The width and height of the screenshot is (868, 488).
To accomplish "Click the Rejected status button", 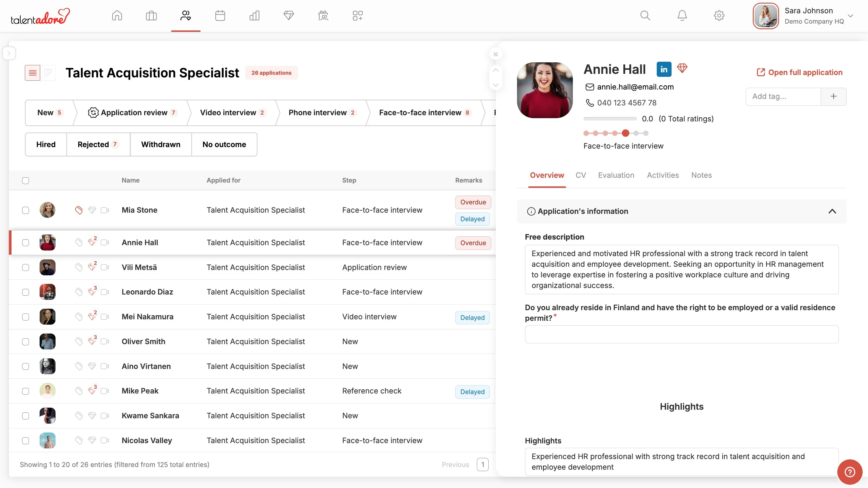I will (x=98, y=144).
